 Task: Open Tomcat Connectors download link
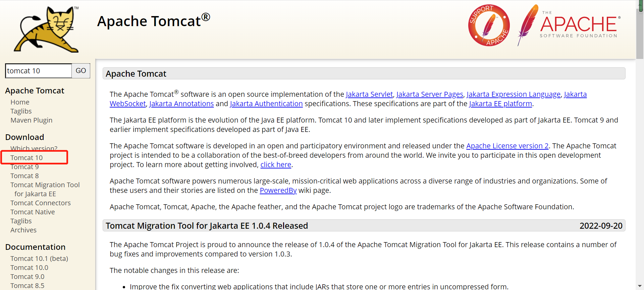(x=41, y=203)
